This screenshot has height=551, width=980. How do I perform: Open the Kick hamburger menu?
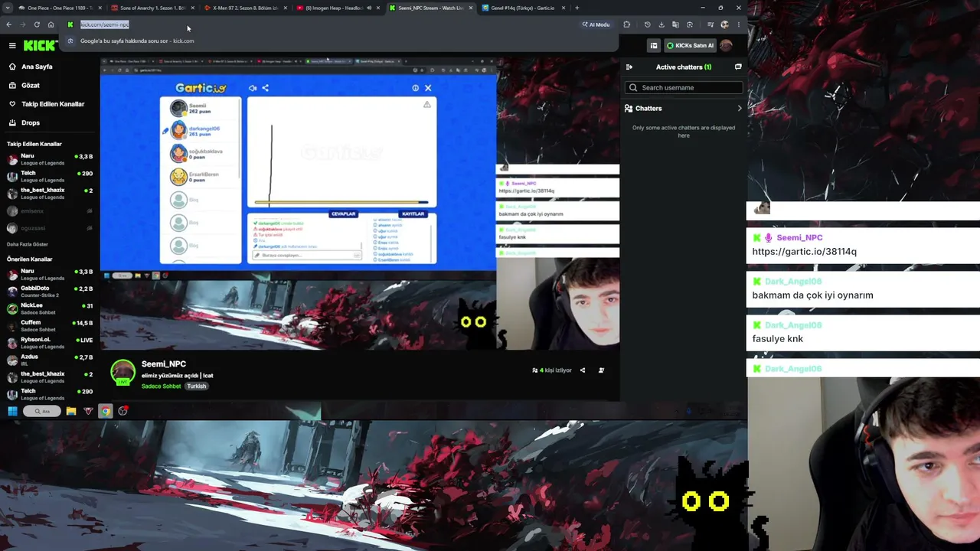[12, 45]
